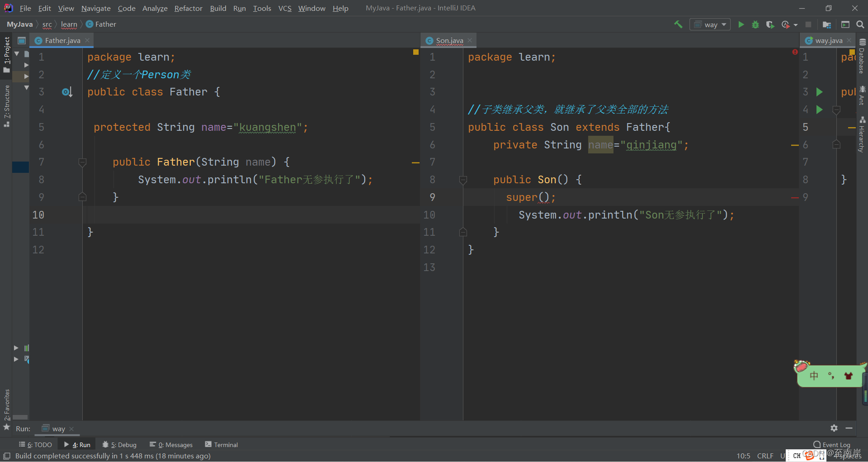The height and width of the screenshot is (462, 868).
Task: Open Project Structure folder icon
Action: point(827,24)
